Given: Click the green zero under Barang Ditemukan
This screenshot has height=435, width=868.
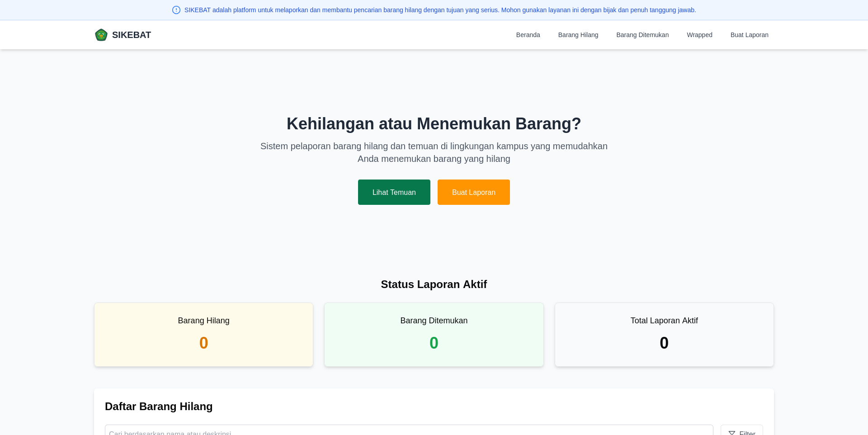Looking at the screenshot, I should click(x=434, y=343).
